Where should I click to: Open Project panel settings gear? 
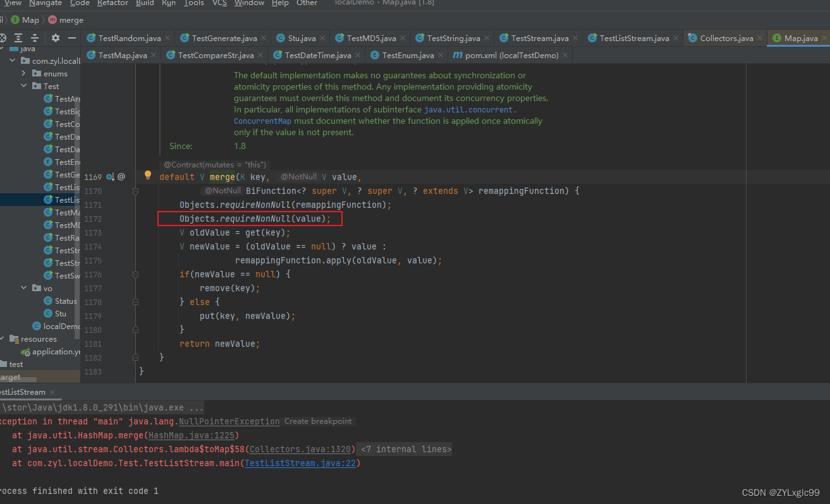pyautogui.click(x=56, y=38)
